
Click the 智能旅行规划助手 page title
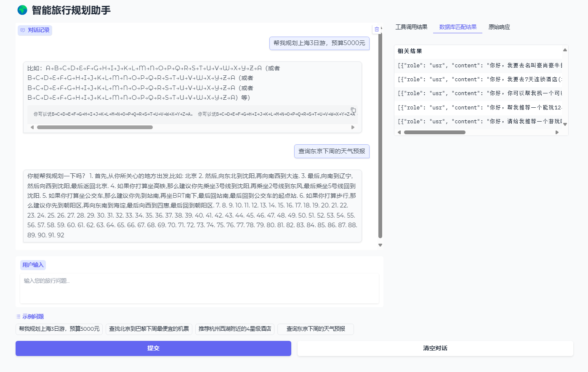pyautogui.click(x=71, y=10)
